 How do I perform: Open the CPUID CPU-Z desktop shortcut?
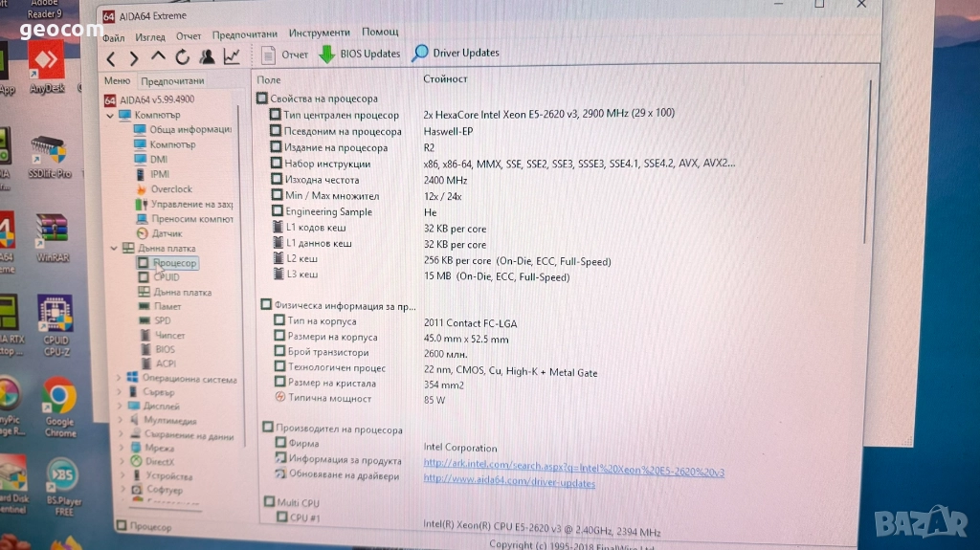56,325
